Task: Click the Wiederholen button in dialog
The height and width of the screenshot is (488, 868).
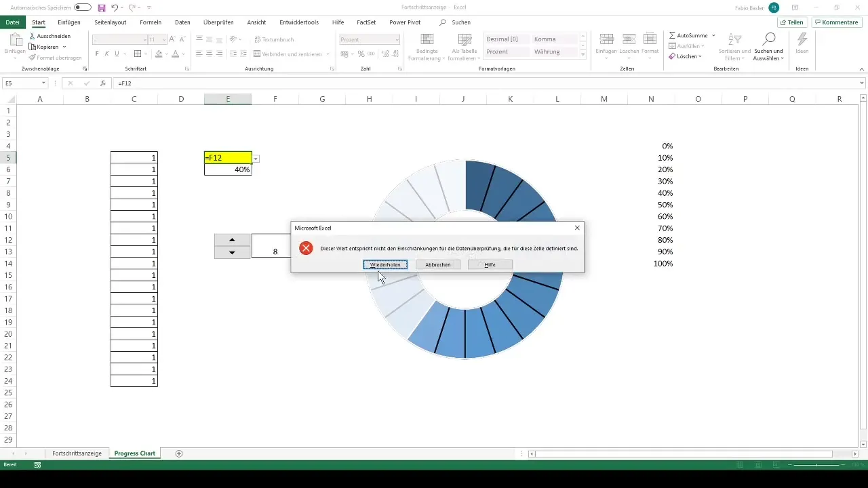Action: pos(385,264)
